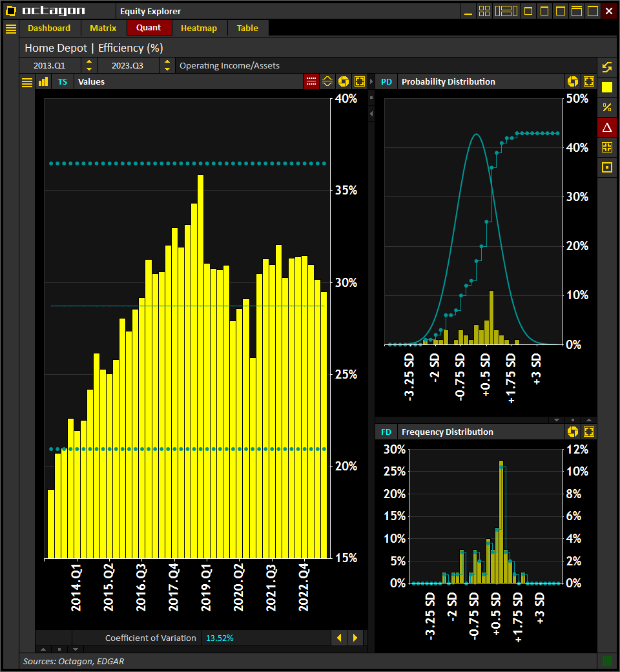This screenshot has height=672, width=620.
Task: Step the 2013.Q1 start period spinner
Action: click(x=89, y=65)
